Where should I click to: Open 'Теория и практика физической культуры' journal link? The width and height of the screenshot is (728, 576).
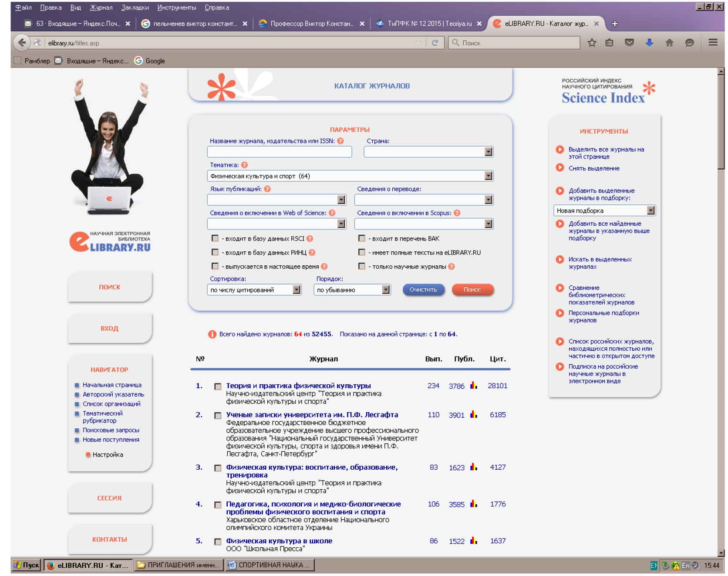point(298,386)
